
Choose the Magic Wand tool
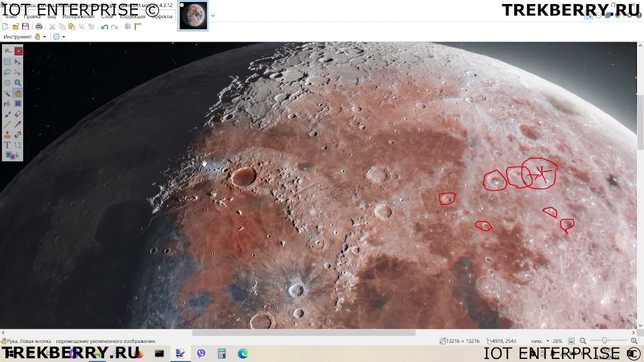point(7,93)
